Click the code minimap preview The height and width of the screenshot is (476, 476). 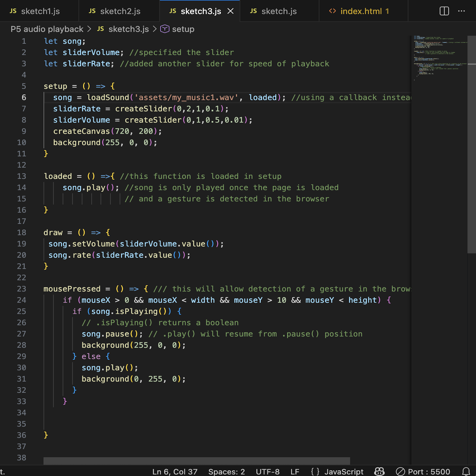tap(440, 58)
